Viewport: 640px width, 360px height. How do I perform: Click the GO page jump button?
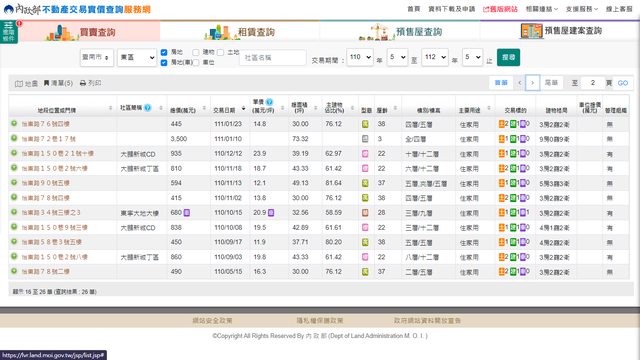click(623, 83)
